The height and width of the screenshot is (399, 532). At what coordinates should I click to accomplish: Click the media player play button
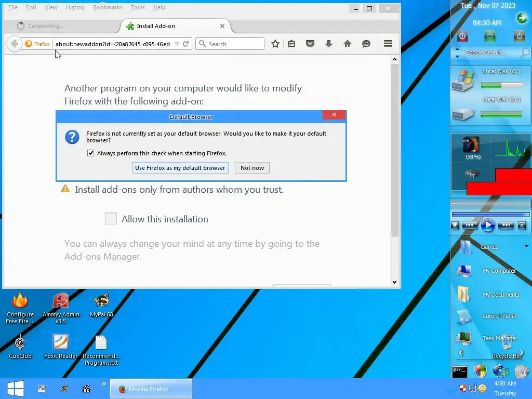(487, 225)
